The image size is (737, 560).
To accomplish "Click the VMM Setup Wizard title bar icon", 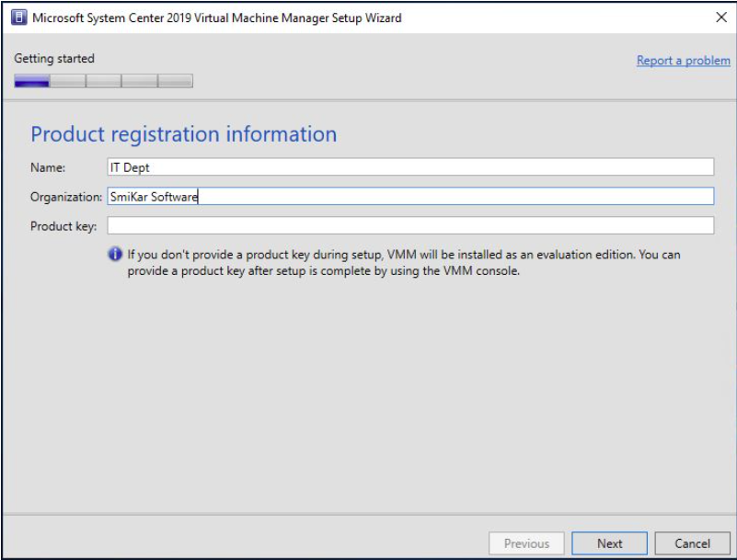I will 18,17.
